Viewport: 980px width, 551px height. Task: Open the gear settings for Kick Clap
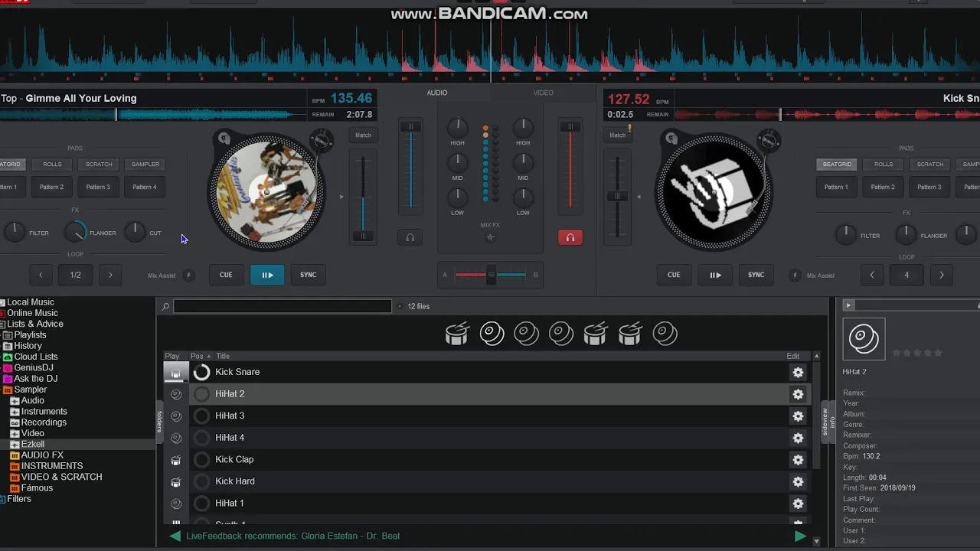pos(798,460)
